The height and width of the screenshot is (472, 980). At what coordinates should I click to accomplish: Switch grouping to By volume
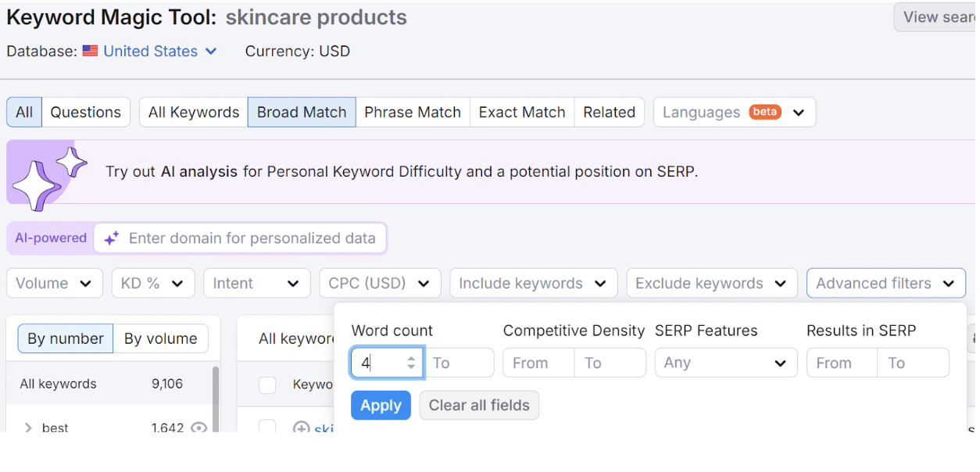click(x=160, y=338)
